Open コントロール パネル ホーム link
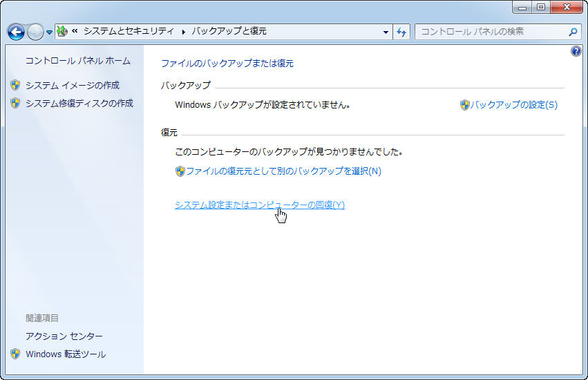The image size is (588, 380). click(x=78, y=61)
